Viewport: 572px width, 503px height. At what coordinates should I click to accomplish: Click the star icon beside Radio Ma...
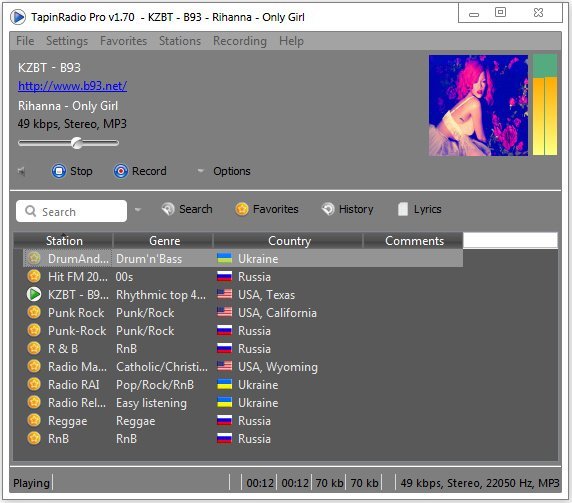[x=34, y=366]
